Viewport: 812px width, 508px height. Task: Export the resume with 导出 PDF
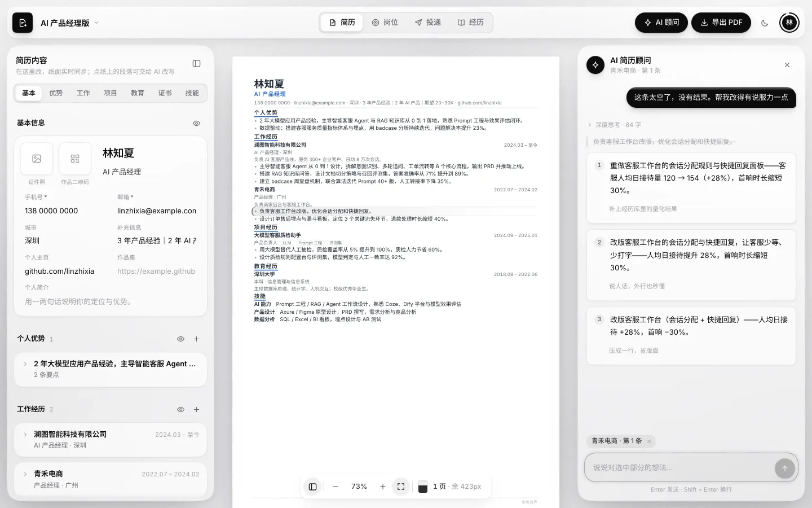tap(721, 23)
